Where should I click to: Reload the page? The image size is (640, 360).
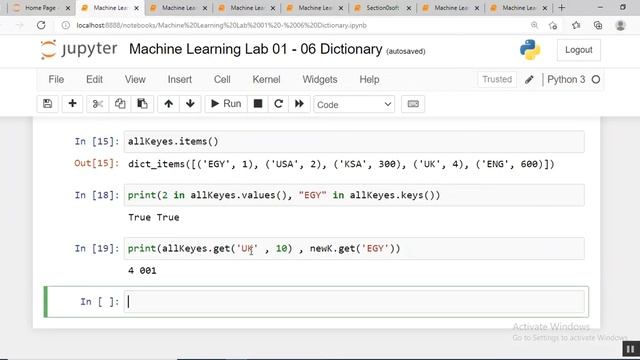point(41,25)
